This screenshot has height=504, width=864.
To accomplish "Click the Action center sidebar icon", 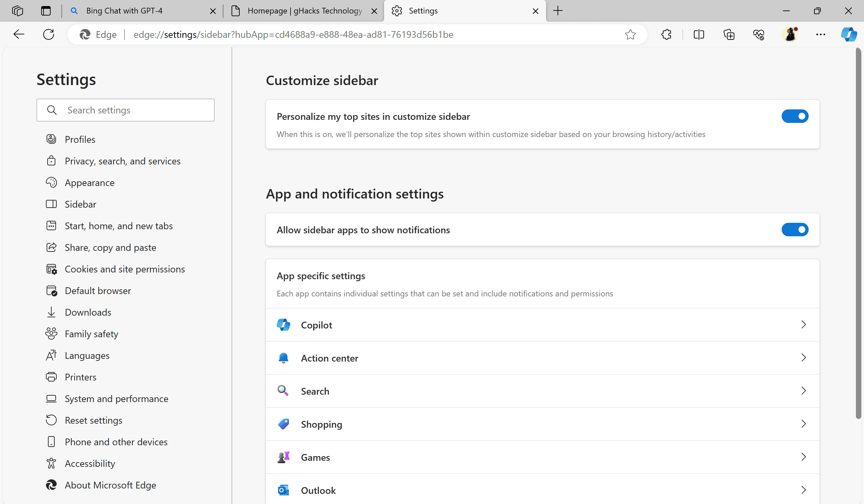I will [x=283, y=357].
